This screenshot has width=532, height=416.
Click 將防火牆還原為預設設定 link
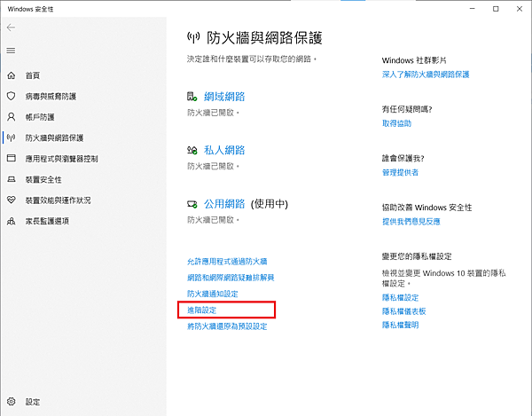[x=227, y=326]
